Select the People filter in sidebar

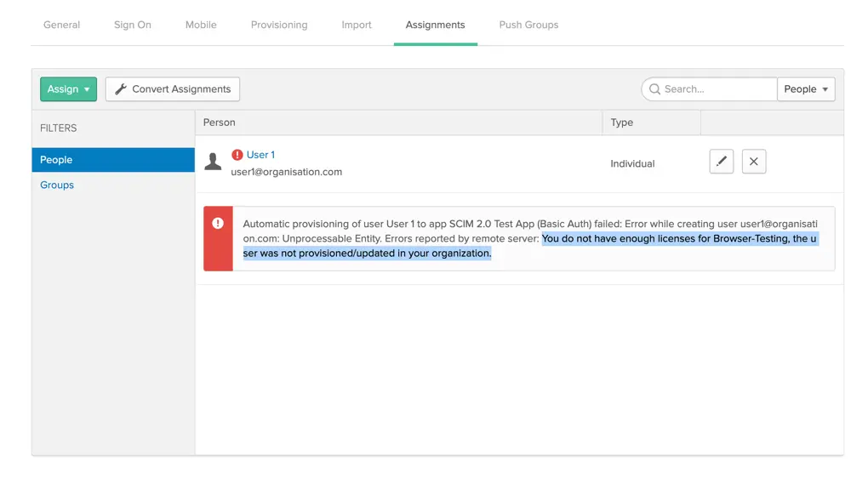pyautogui.click(x=113, y=160)
